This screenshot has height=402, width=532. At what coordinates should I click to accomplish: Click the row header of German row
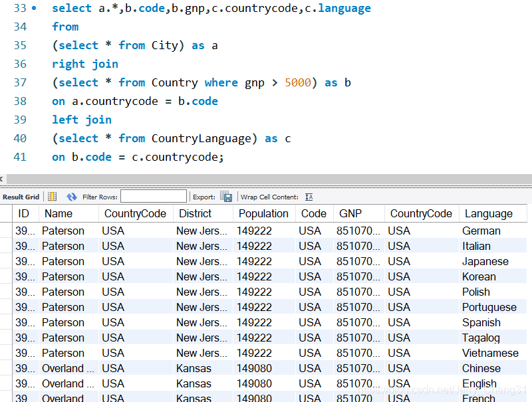coord(6,231)
